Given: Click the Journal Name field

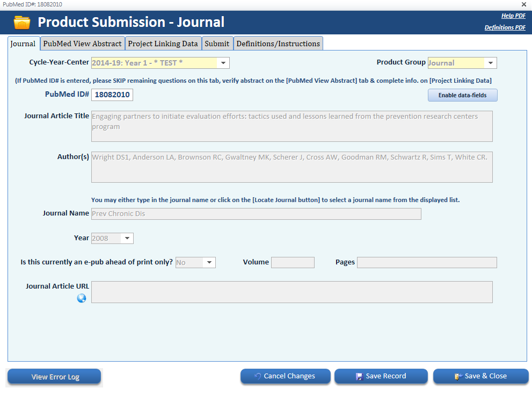Looking at the screenshot, I should (256, 214).
